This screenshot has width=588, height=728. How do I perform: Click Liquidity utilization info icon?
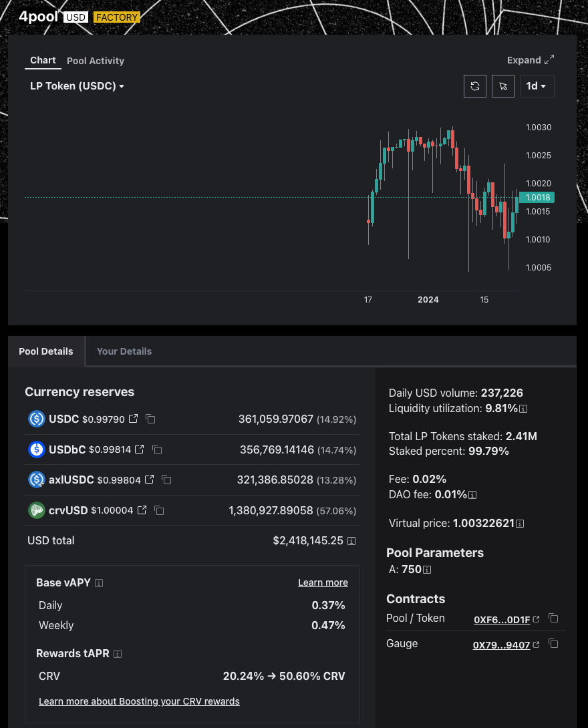523,409
